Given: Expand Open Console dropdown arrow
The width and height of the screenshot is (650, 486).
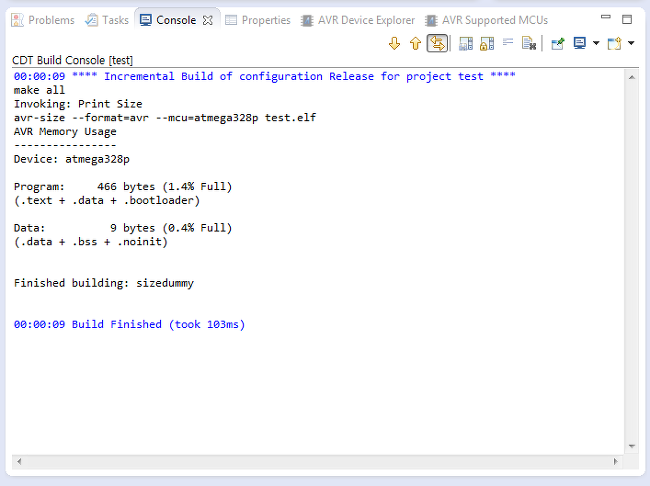Looking at the screenshot, I should 631,43.
